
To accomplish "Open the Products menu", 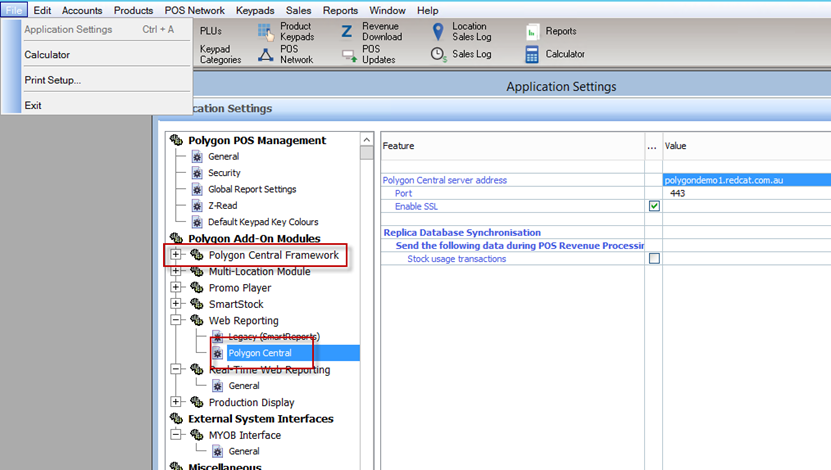I will click(x=134, y=11).
